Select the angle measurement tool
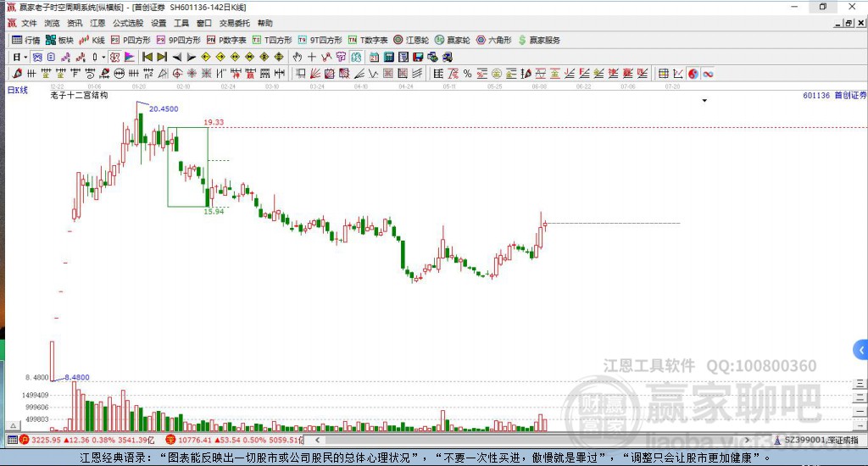This screenshot has height=466, width=868. pos(359,74)
